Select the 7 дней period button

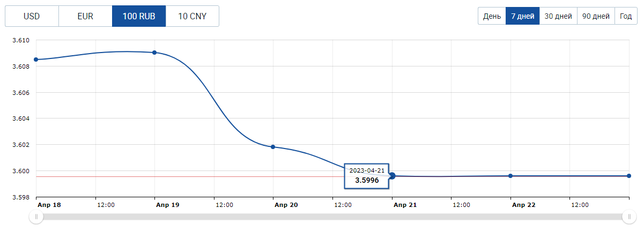[x=522, y=16]
